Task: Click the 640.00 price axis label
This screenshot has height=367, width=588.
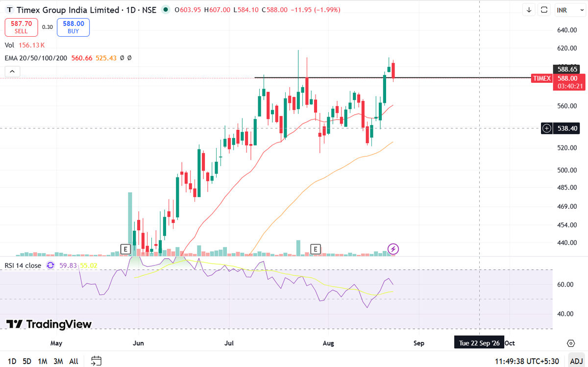Action: [x=566, y=30]
